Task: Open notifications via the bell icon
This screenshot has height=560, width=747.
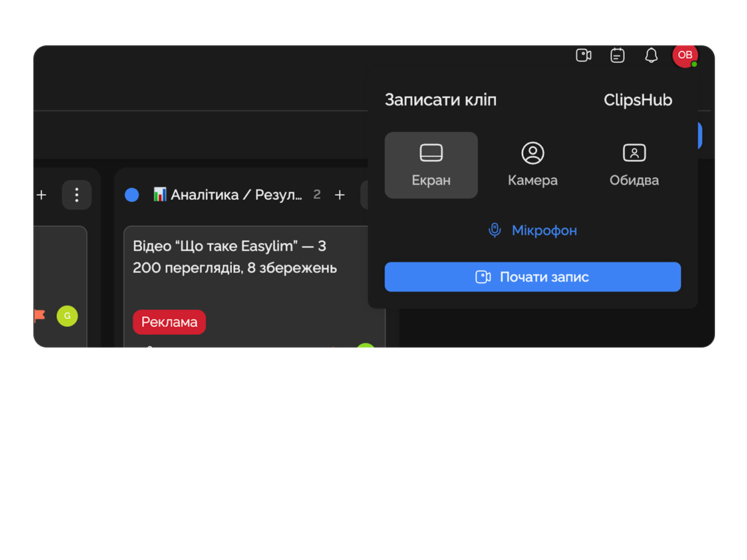Action: (x=651, y=55)
